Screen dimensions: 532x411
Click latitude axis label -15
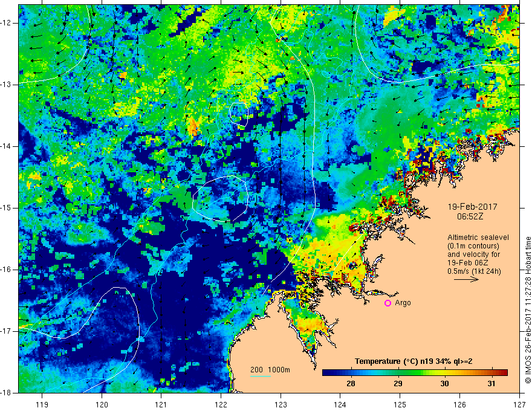pos(6,208)
